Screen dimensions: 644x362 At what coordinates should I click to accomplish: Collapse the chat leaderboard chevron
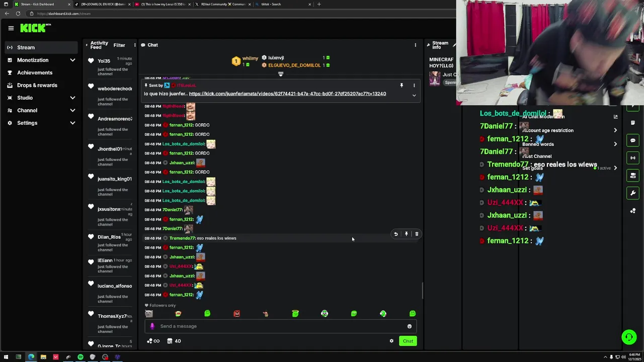[x=281, y=74]
